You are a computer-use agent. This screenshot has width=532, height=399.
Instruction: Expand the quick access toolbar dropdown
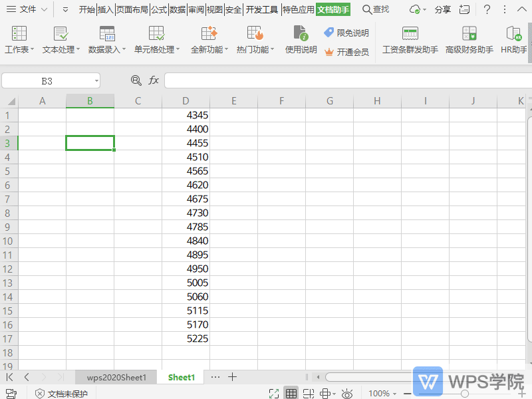tap(65, 10)
